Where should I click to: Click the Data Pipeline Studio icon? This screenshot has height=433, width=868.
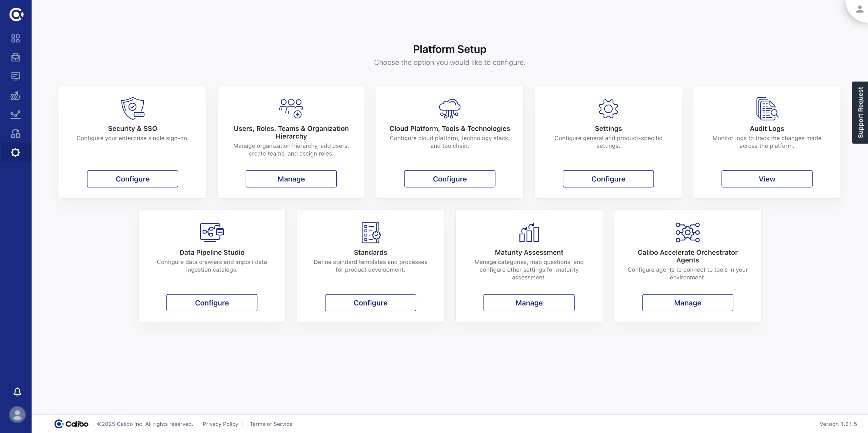point(212,232)
